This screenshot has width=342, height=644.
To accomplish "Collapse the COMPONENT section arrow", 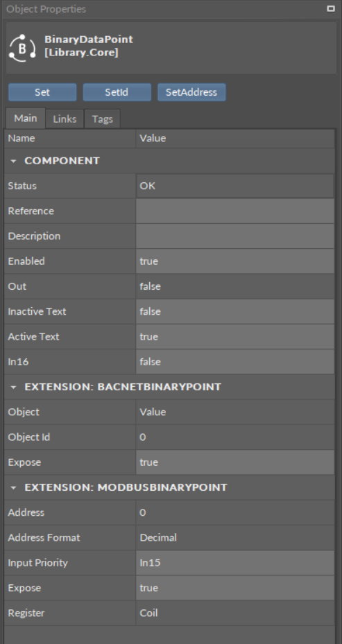I will [x=14, y=161].
